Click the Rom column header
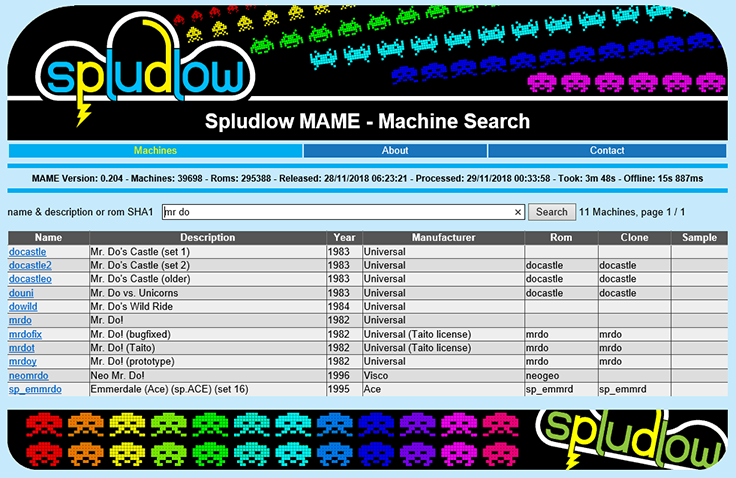 click(561, 238)
